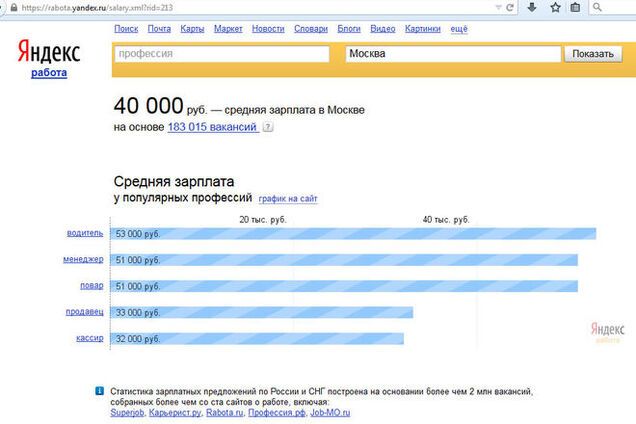Image resolution: width=636 pixels, height=424 pixels.
Task: Open the Почта service link
Action: click(159, 29)
